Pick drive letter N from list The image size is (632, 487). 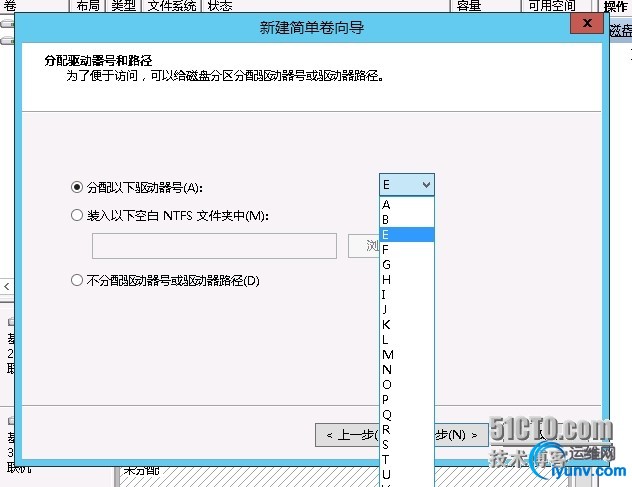[407, 369]
